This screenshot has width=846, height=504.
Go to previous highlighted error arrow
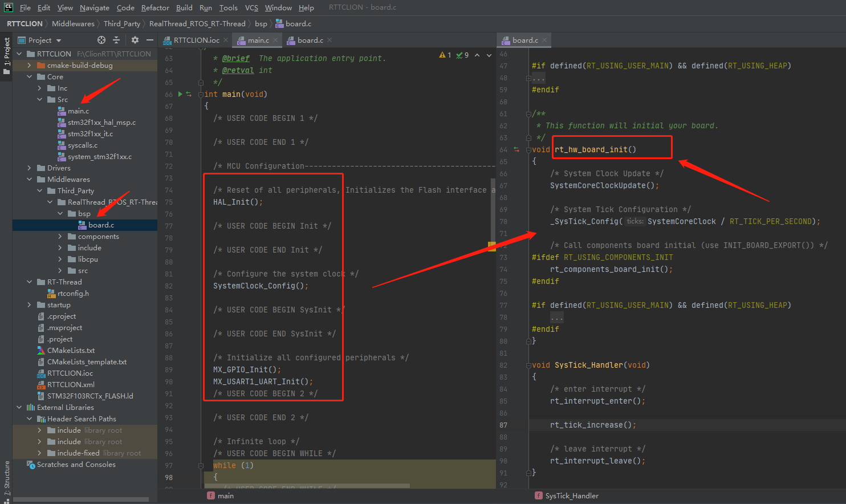477,55
